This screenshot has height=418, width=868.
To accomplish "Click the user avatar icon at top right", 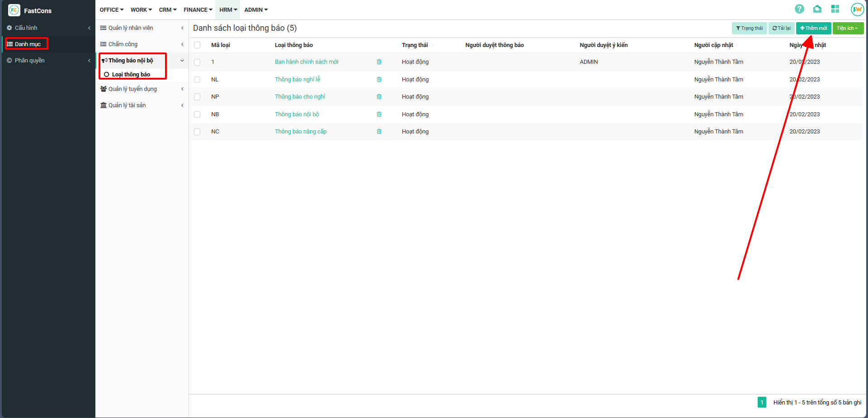I will (857, 9).
